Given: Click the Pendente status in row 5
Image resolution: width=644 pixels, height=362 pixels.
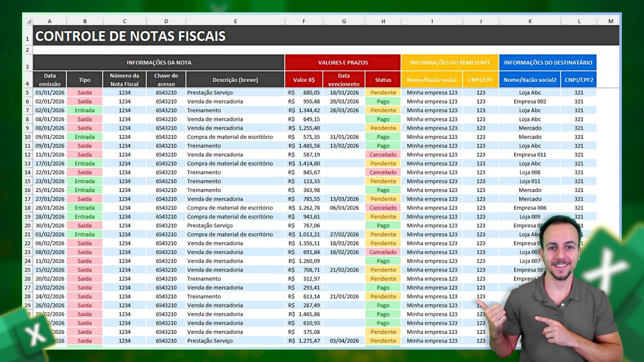Looking at the screenshot, I should [383, 93].
